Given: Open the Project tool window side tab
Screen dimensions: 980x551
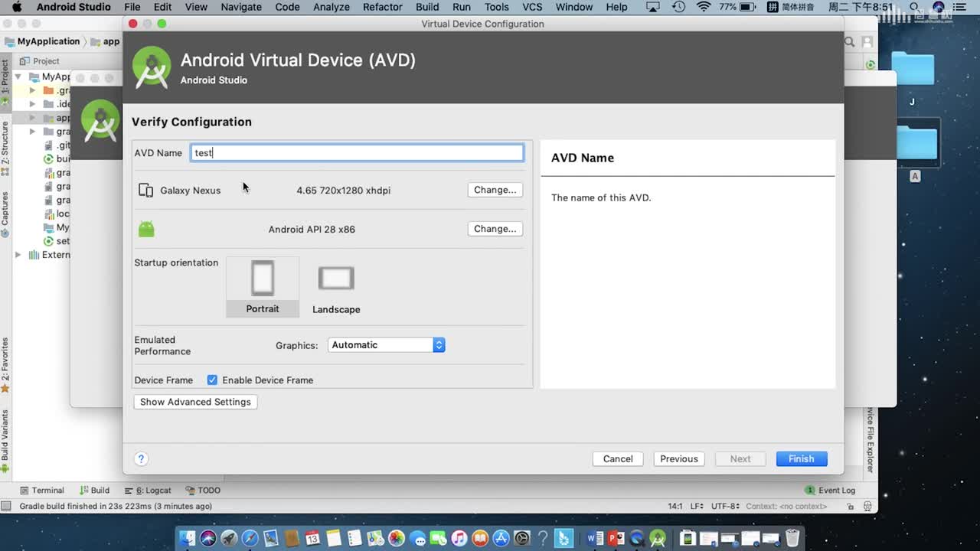Looking at the screenshot, I should coord(5,82).
